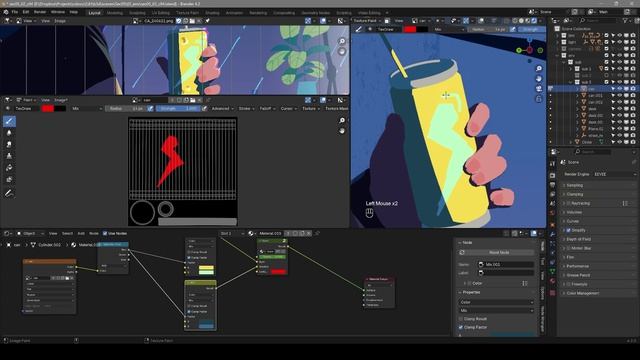Toggle Clamp Result checkbox in Node sidebar

[x=461, y=319]
